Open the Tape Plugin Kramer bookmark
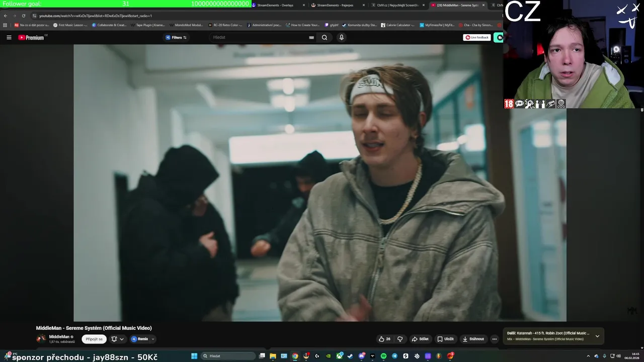Image resolution: width=644 pixels, height=362 pixels. pyautogui.click(x=147, y=25)
